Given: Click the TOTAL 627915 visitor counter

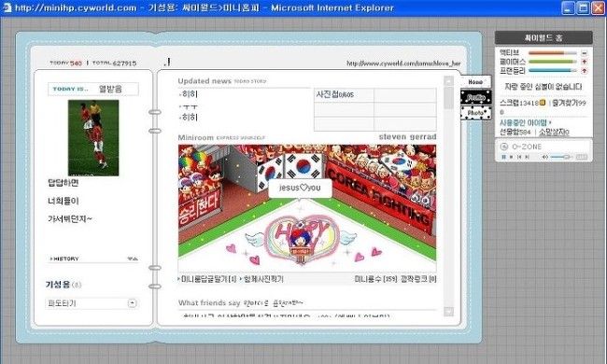Looking at the screenshot, I should [114, 63].
